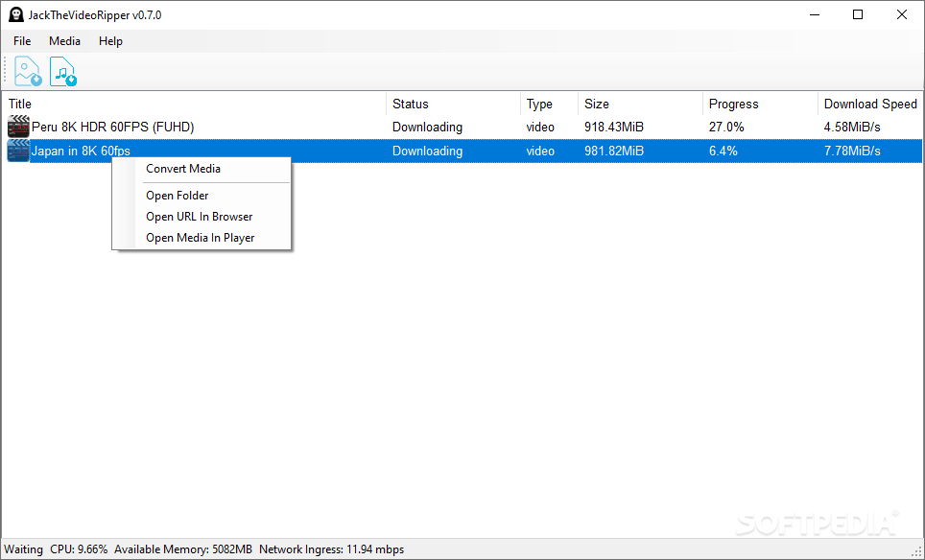Click the clapperboard icon for Peru 8K row

click(x=18, y=127)
